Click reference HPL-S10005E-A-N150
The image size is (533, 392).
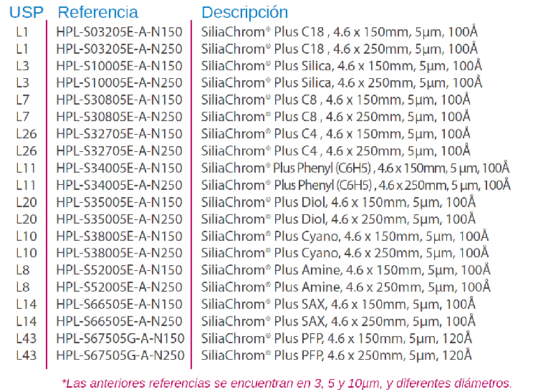pos(120,66)
